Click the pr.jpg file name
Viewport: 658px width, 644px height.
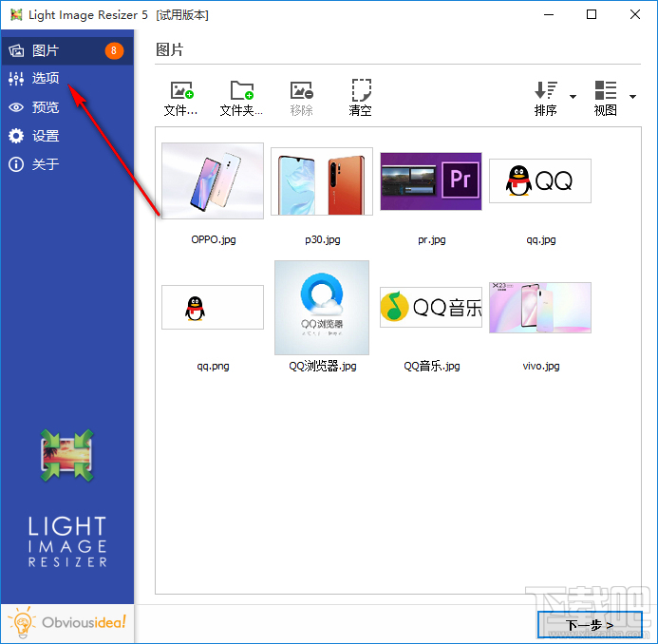click(431, 239)
